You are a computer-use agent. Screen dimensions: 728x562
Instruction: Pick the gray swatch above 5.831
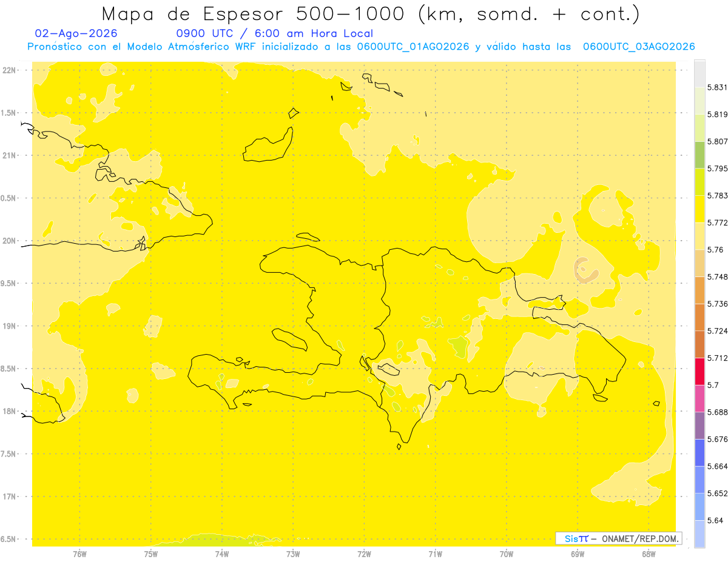click(x=699, y=73)
